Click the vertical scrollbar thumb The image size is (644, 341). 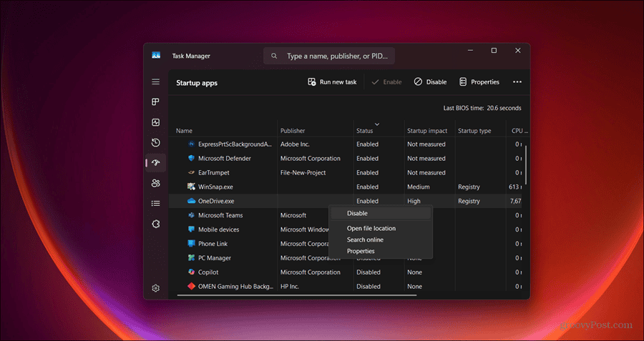tap(526, 164)
